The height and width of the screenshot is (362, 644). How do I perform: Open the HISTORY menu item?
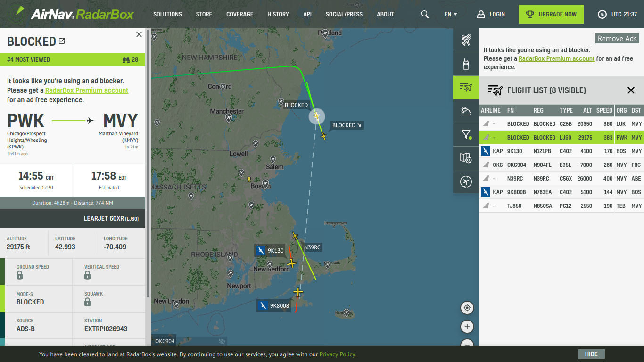(278, 14)
